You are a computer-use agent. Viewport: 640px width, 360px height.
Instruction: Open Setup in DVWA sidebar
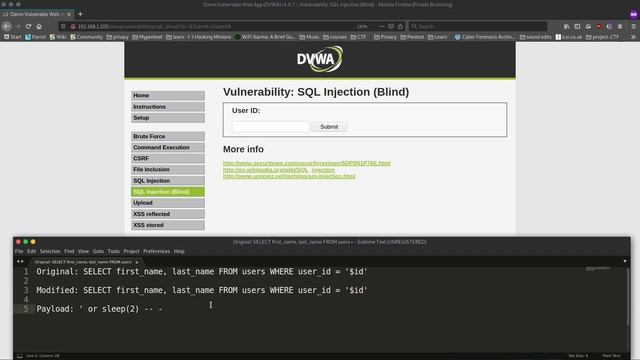[168, 118]
